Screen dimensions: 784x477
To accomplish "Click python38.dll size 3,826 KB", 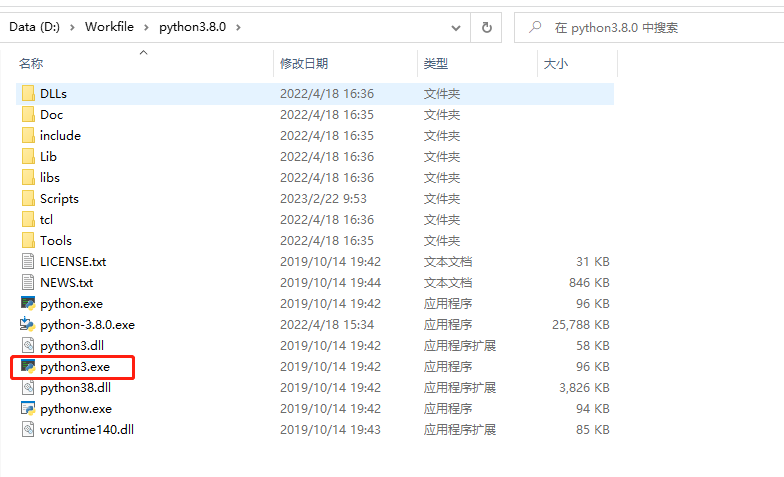I will 584,388.
